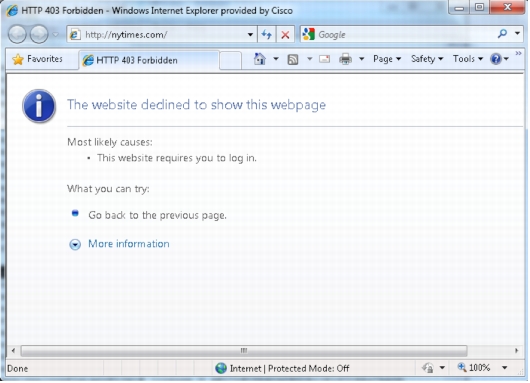The height and width of the screenshot is (383, 530).
Task: Click the Back navigation arrow button
Action: pyautogui.click(x=17, y=34)
